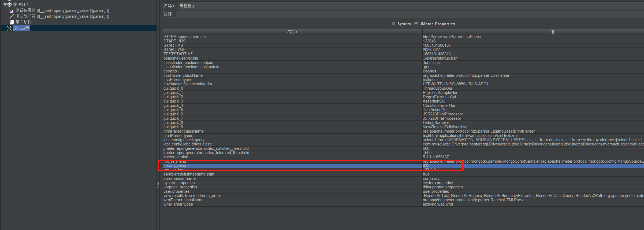Uncheck the JMeter Properties checkbox

tap(416, 24)
